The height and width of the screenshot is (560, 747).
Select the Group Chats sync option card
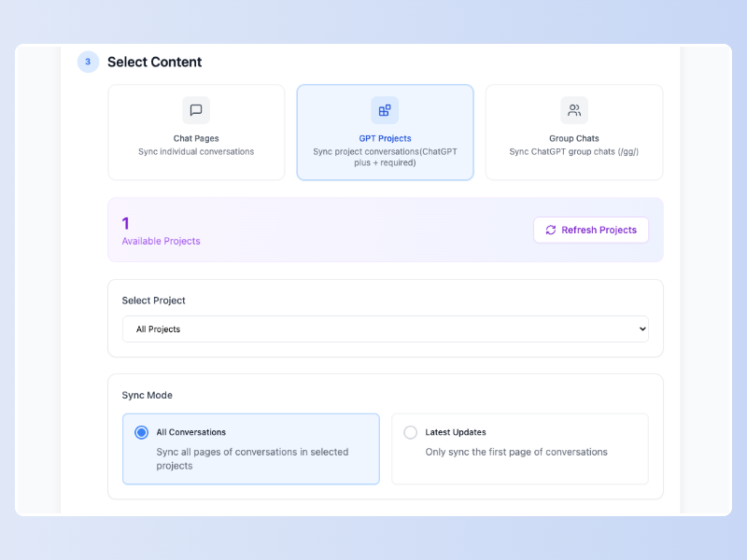point(573,132)
